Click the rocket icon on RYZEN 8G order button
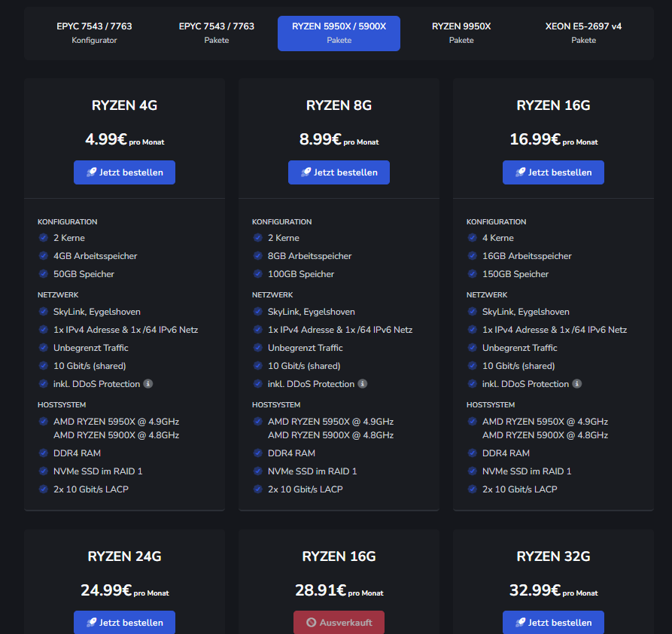Screen dimensions: 672x634 [306, 172]
